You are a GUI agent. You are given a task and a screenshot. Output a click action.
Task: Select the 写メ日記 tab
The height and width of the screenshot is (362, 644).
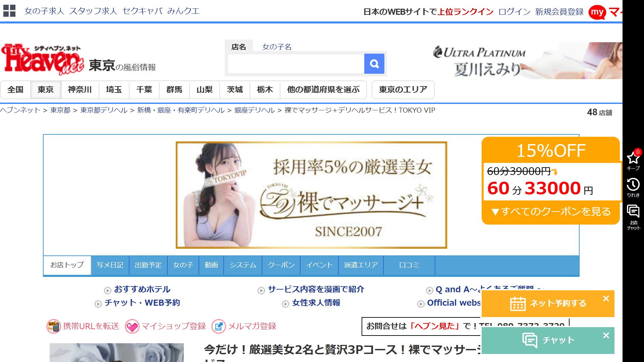point(110,265)
